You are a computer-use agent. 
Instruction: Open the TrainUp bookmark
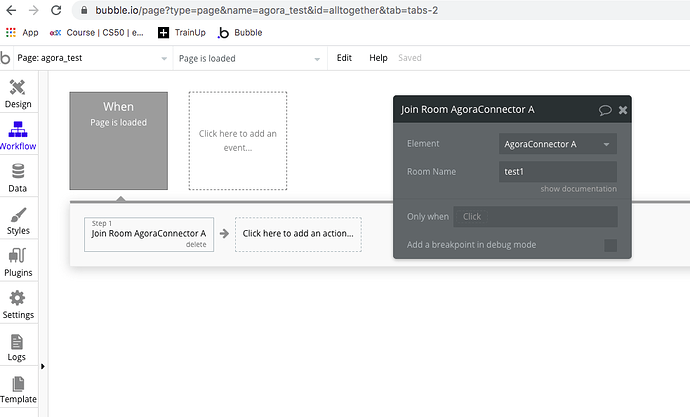(x=182, y=33)
